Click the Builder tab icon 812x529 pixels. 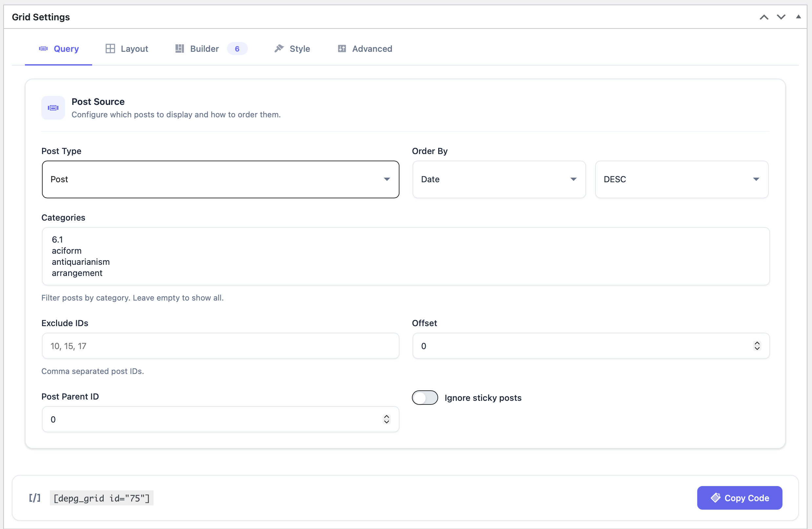(x=179, y=49)
